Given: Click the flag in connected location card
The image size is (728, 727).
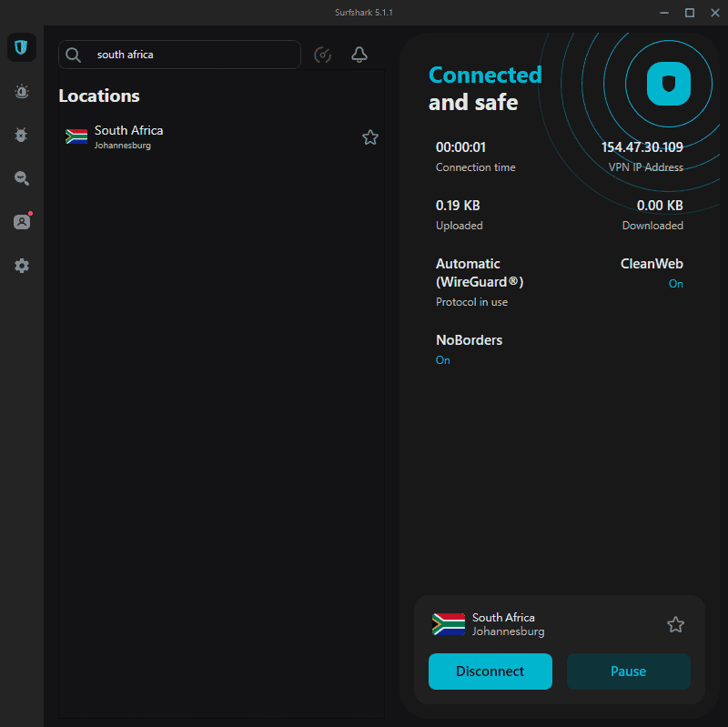Looking at the screenshot, I should point(448,624).
